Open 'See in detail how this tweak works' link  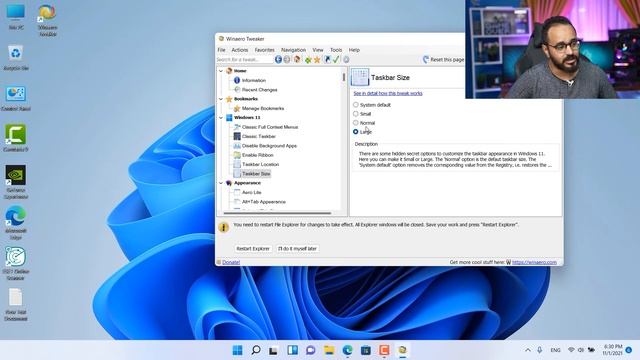pyautogui.click(x=388, y=93)
